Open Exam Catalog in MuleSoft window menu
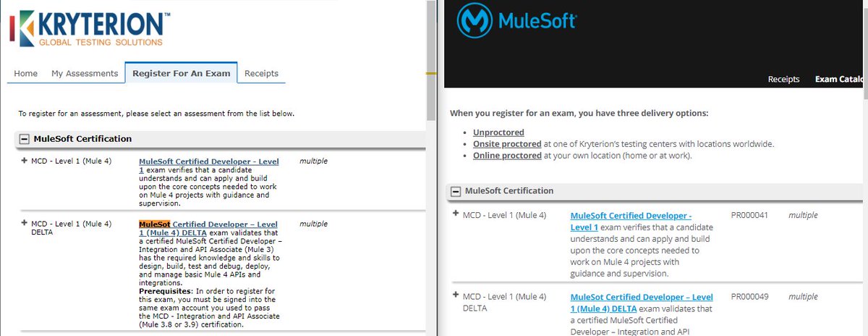This screenshot has width=868, height=336. (x=839, y=79)
